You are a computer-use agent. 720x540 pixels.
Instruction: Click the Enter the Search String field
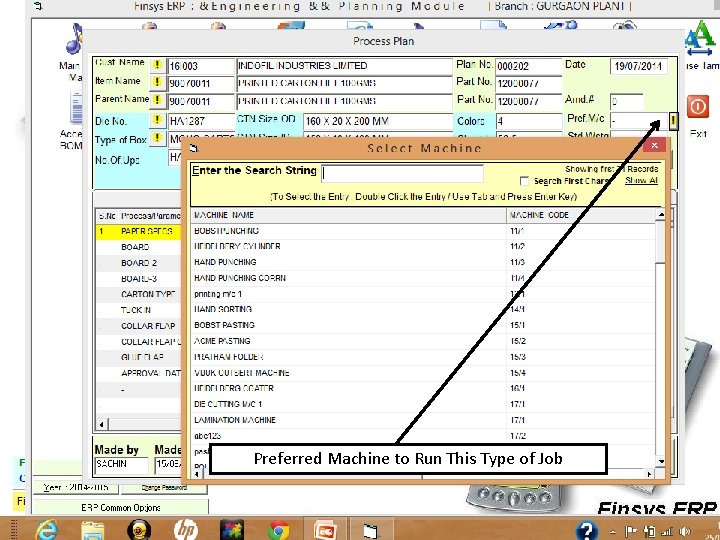[402, 173]
